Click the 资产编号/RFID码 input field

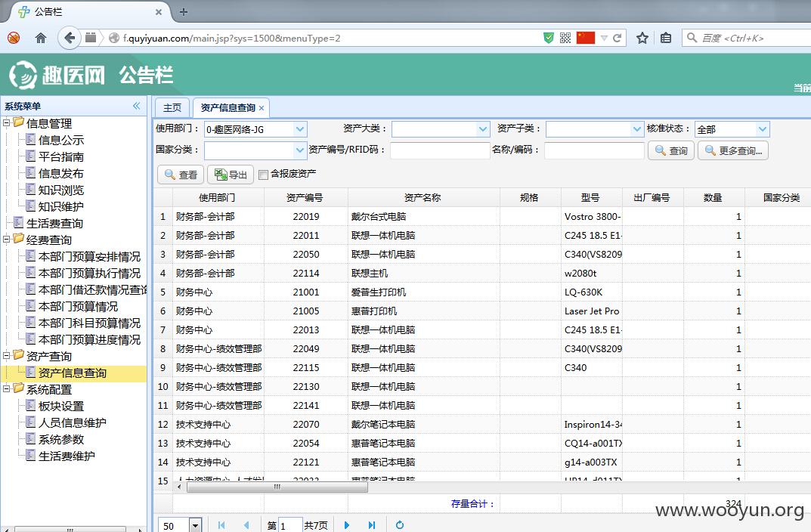pos(440,150)
